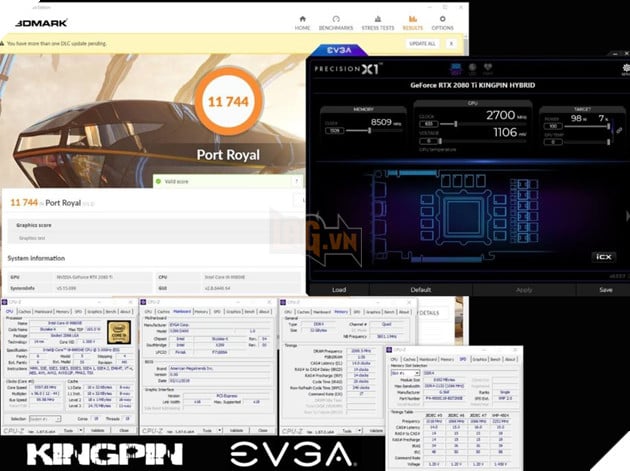This screenshot has width=630, height=471.
Task: Open SPD tab in CPU-Z Mainboard window
Action: coord(217,311)
